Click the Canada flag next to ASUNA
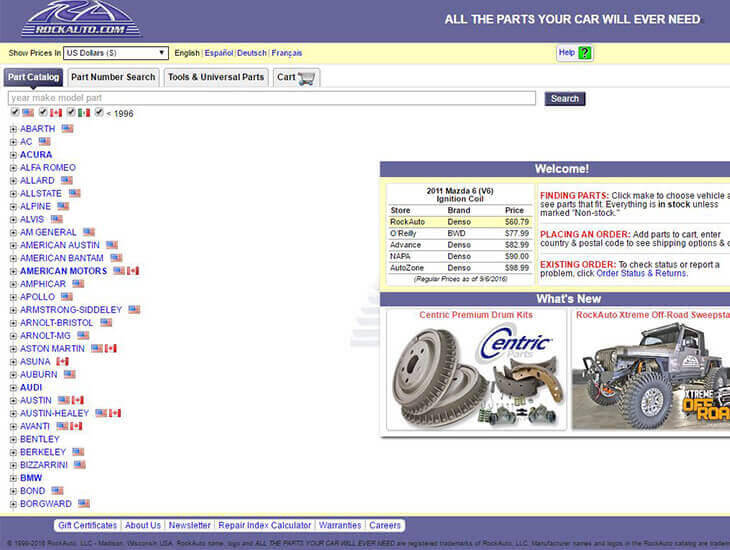 62,361
